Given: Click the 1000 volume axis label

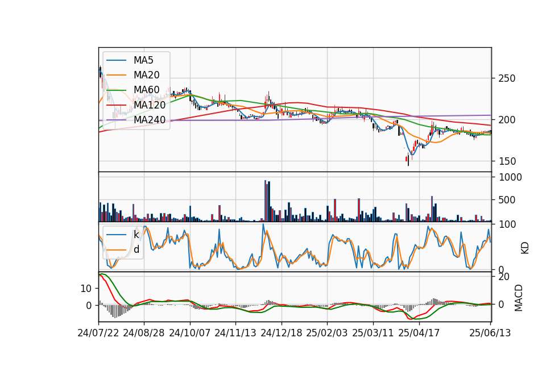Looking at the screenshot, I should pos(510,177).
